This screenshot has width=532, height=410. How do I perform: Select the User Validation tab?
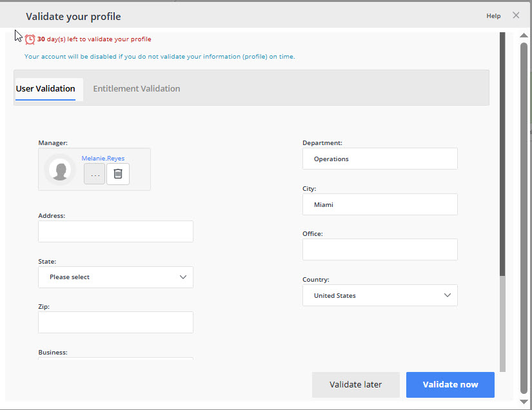click(45, 88)
